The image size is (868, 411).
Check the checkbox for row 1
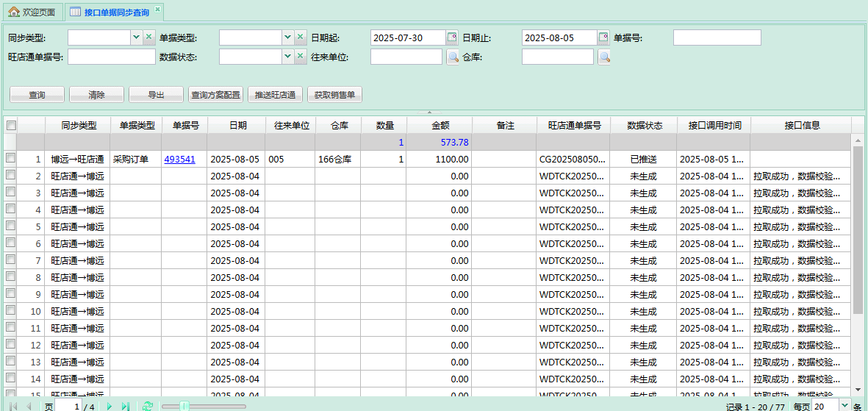tap(11, 158)
